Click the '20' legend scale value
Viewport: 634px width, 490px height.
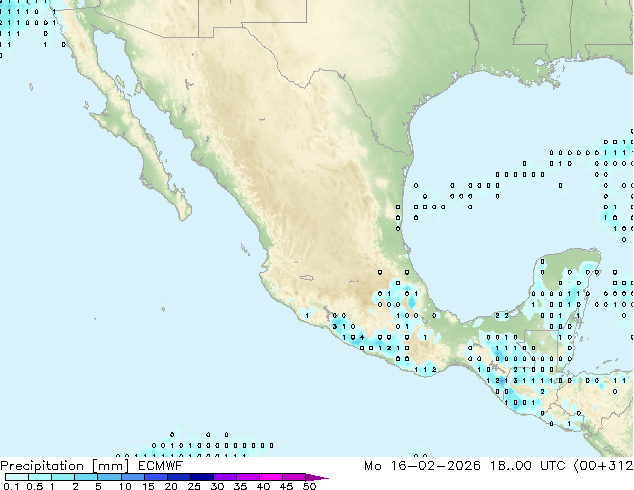(171, 486)
